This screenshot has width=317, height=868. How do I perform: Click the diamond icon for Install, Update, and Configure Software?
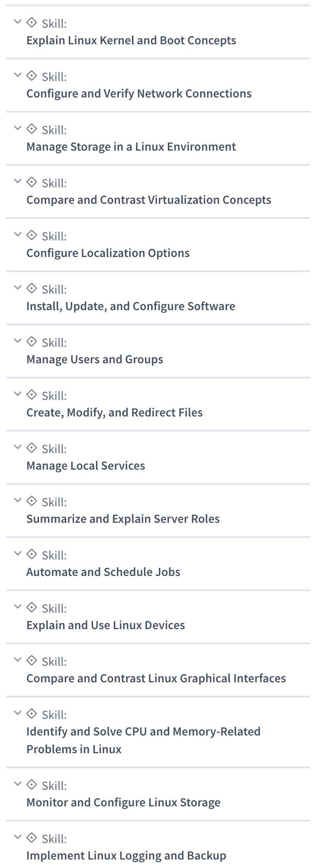pyautogui.click(x=32, y=288)
